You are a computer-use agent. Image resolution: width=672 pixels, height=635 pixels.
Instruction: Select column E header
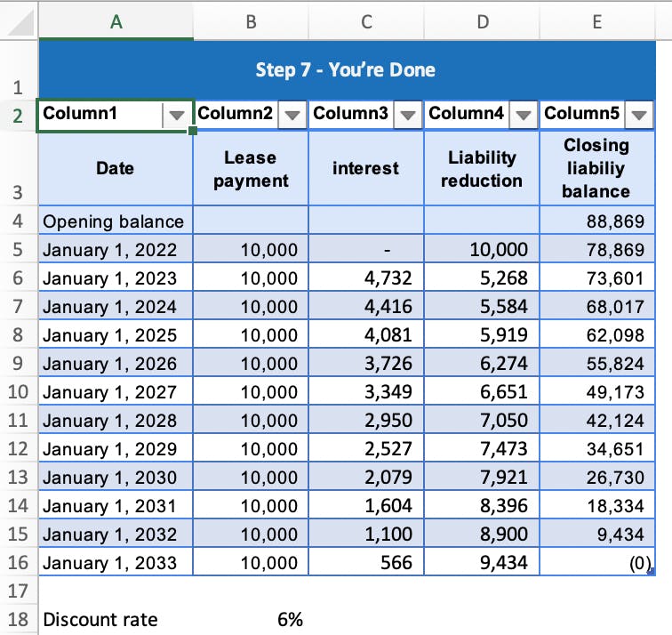(x=596, y=20)
